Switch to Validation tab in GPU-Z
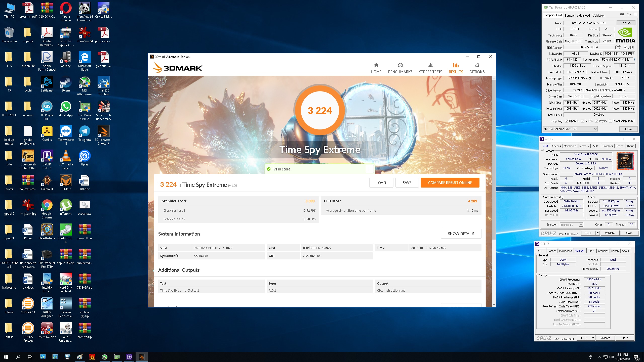The image size is (644, 362). pyautogui.click(x=598, y=15)
